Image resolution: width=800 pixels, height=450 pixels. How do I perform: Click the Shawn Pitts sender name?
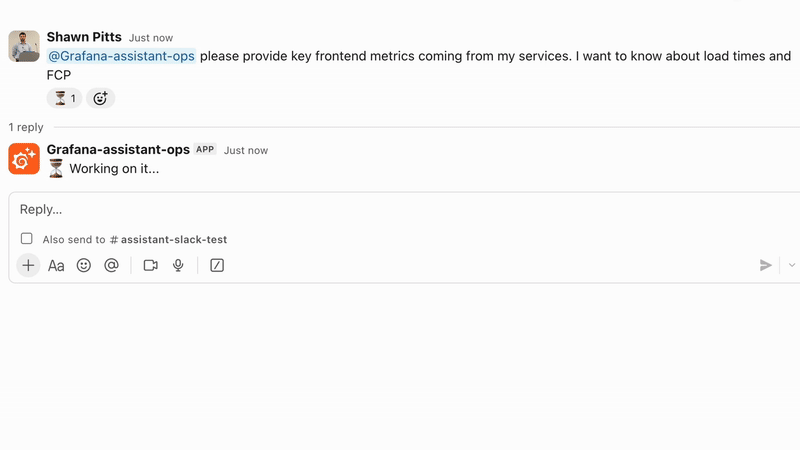click(84, 37)
